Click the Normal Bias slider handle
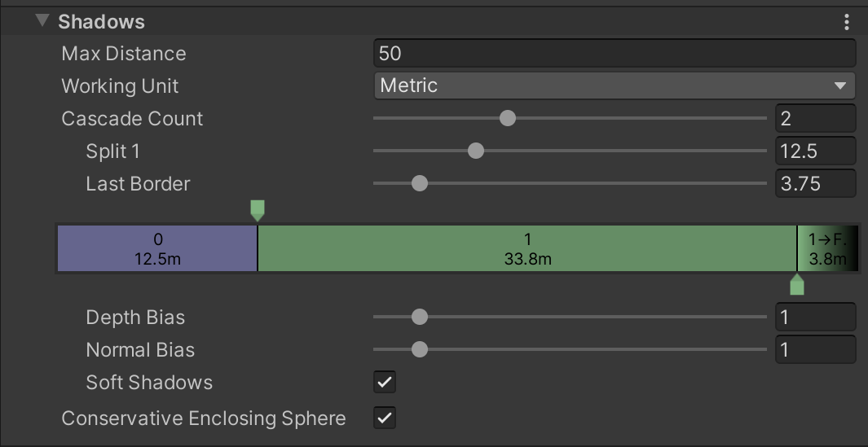Screen dimensions: 868x447 coord(420,350)
